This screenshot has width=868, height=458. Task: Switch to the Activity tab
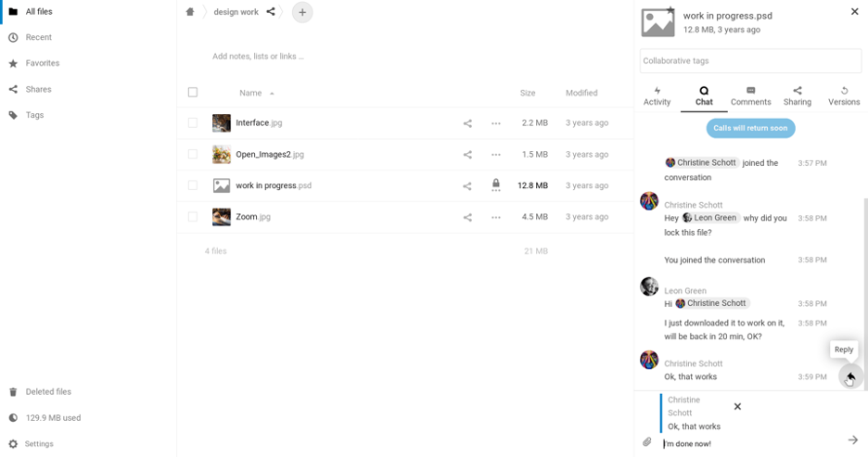tap(657, 96)
